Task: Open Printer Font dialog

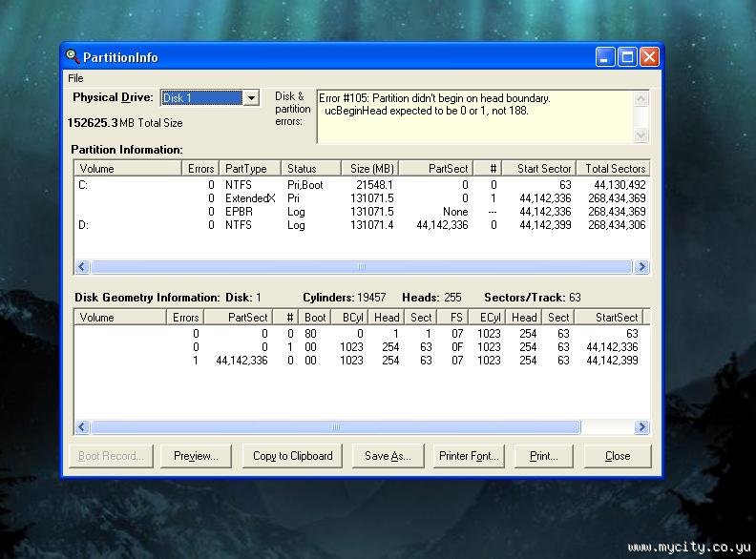Action: [x=469, y=456]
